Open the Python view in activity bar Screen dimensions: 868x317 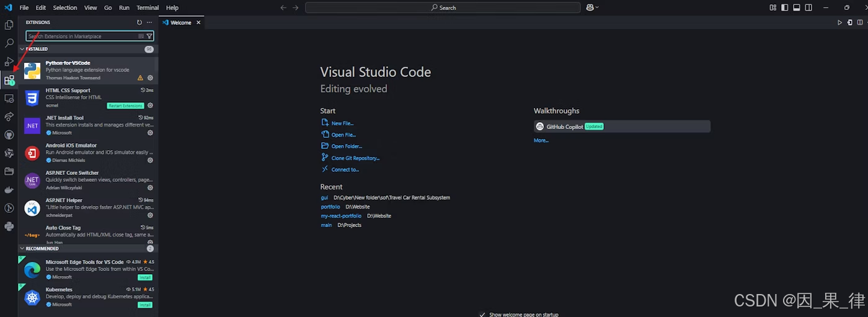[9, 226]
